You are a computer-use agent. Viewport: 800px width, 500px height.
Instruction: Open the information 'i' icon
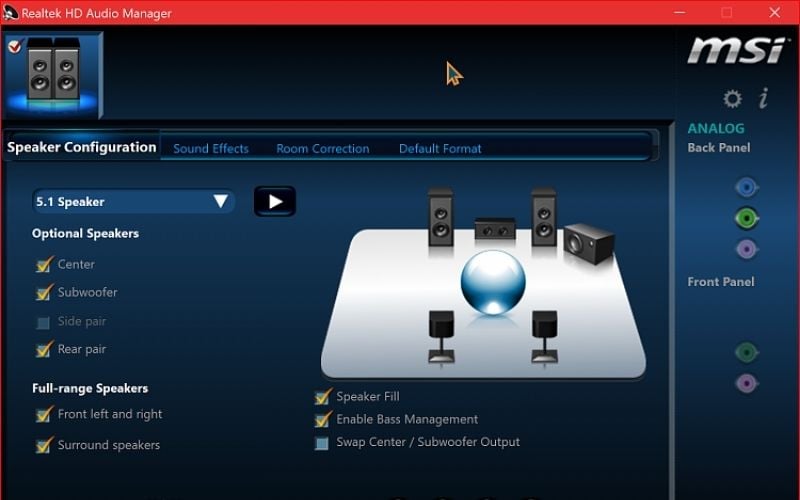pos(764,98)
